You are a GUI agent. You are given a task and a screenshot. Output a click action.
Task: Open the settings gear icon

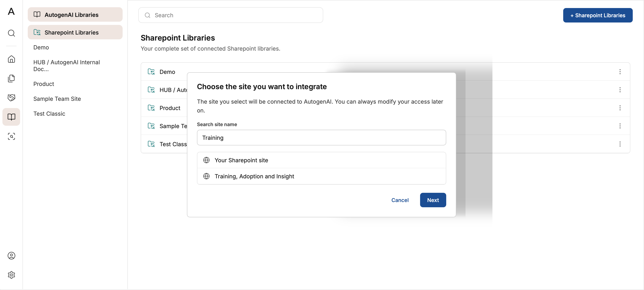coord(11,275)
